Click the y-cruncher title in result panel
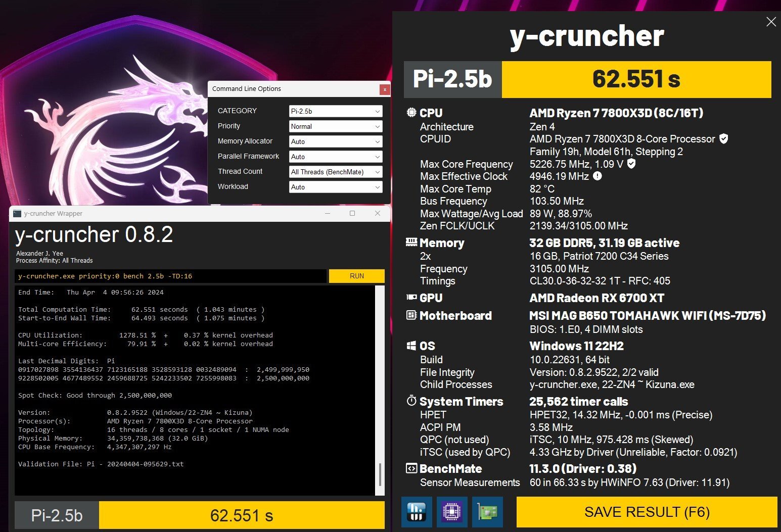 click(x=587, y=36)
